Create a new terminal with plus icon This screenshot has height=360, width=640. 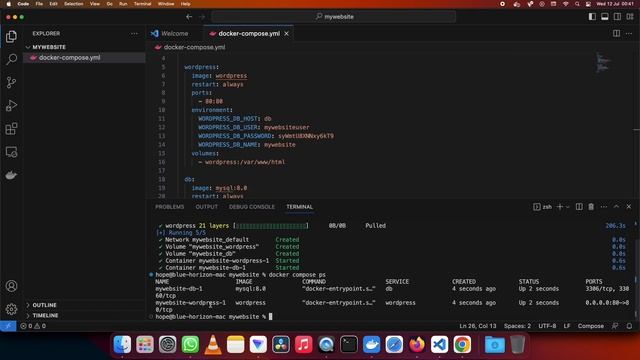point(560,207)
